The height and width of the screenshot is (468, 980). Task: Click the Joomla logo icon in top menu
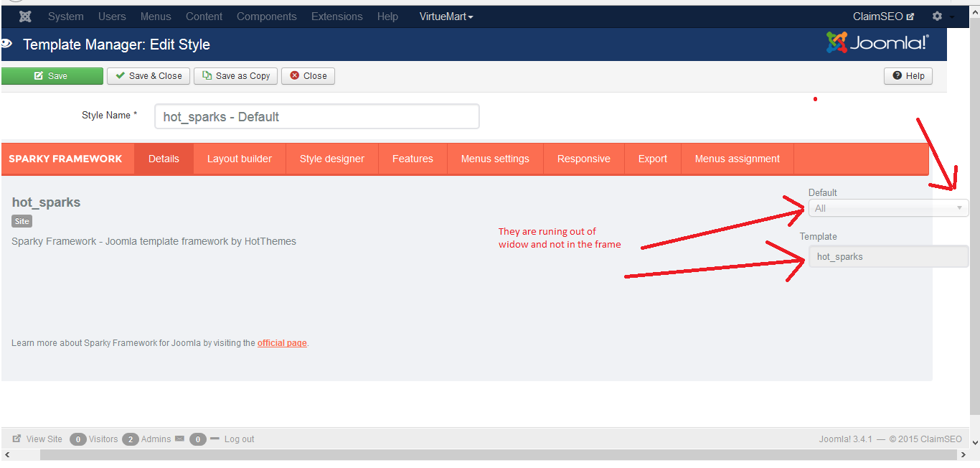click(25, 17)
